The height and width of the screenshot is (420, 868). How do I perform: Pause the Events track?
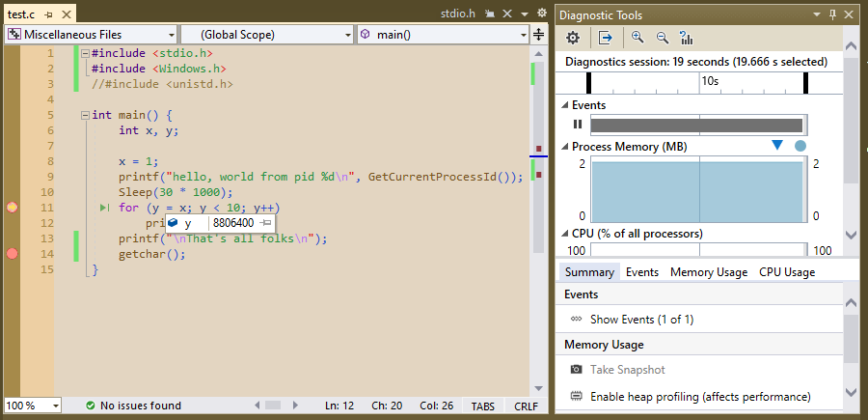click(578, 125)
